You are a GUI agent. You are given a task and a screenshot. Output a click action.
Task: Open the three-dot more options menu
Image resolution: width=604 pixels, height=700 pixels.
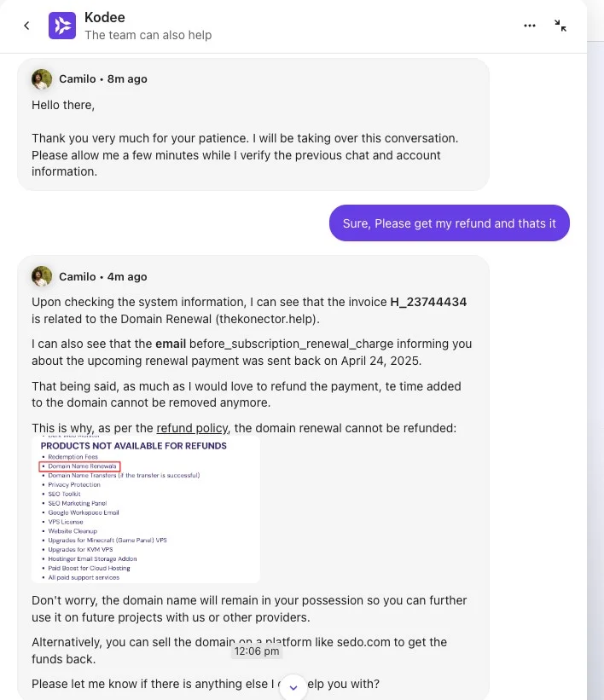click(x=530, y=26)
